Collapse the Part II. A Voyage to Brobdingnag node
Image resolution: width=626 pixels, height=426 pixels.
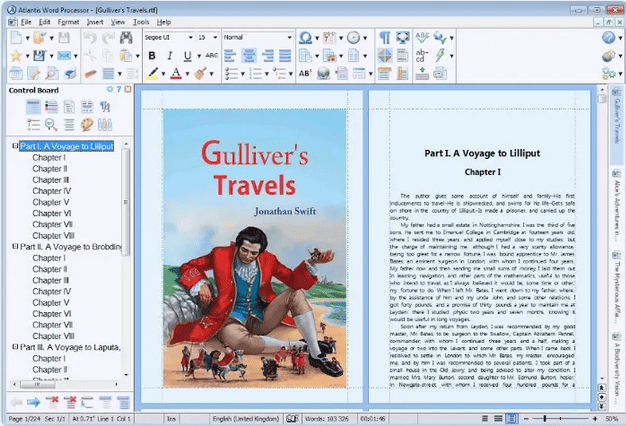click(15, 246)
